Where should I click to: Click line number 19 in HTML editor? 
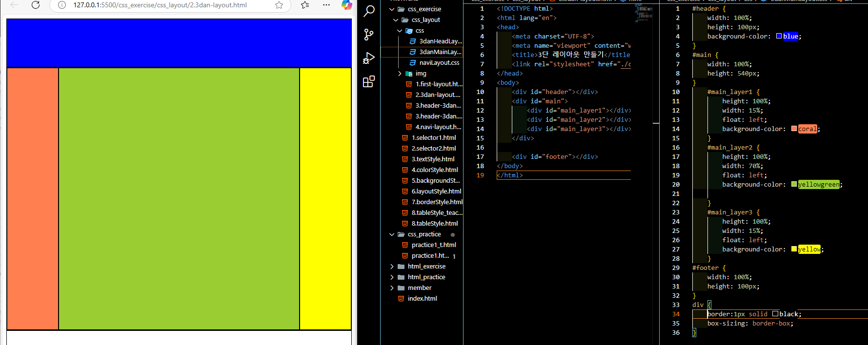480,175
